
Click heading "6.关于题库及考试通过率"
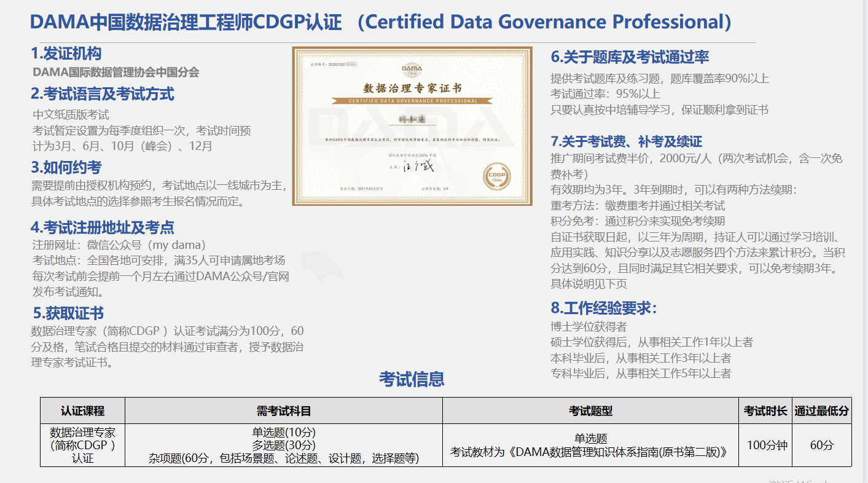tap(630, 57)
